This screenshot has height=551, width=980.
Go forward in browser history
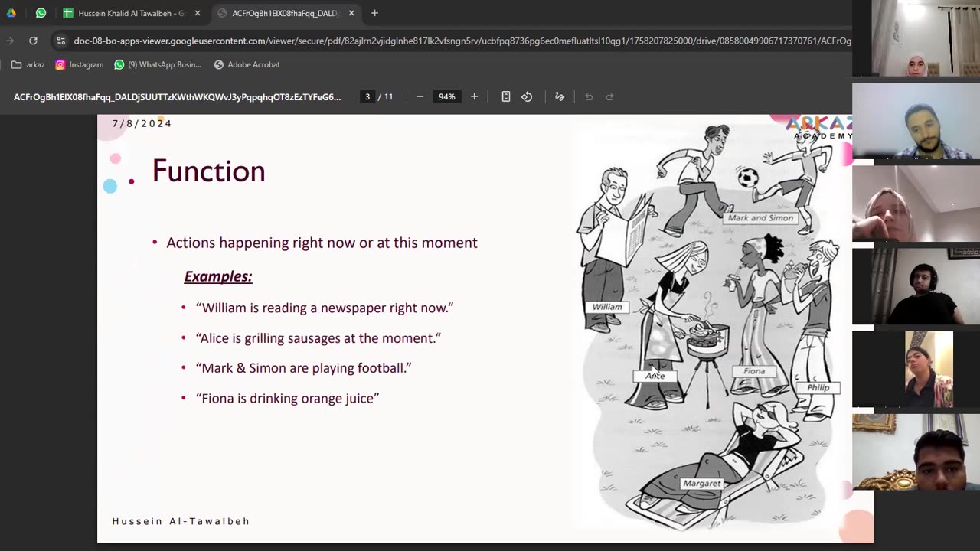click(x=10, y=41)
